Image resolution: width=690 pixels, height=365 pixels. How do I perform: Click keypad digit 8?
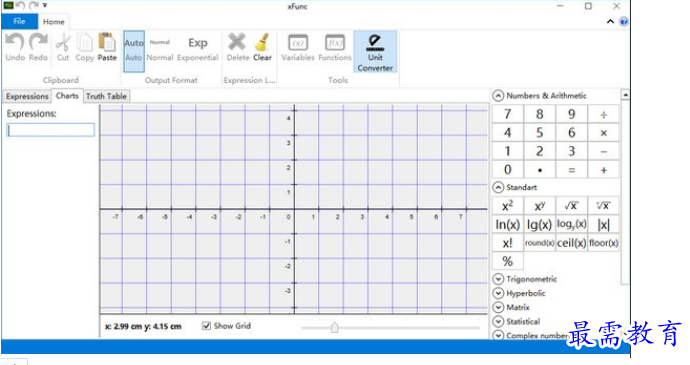[540, 114]
